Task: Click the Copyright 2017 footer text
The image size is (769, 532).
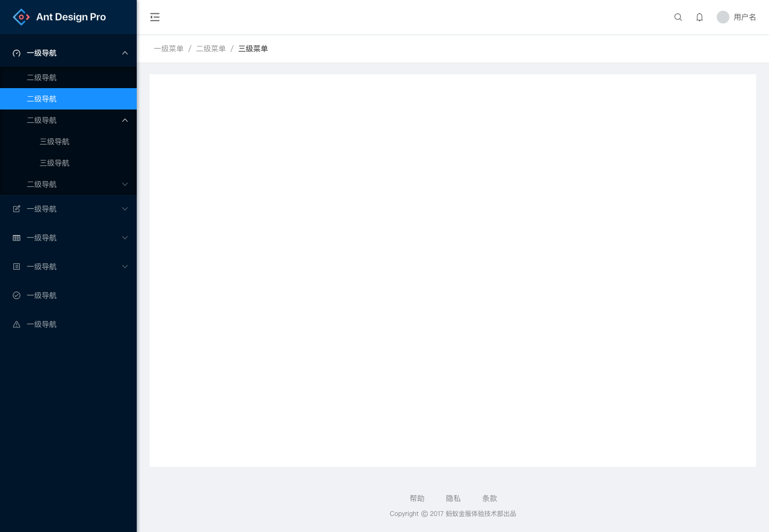Action: point(453,514)
